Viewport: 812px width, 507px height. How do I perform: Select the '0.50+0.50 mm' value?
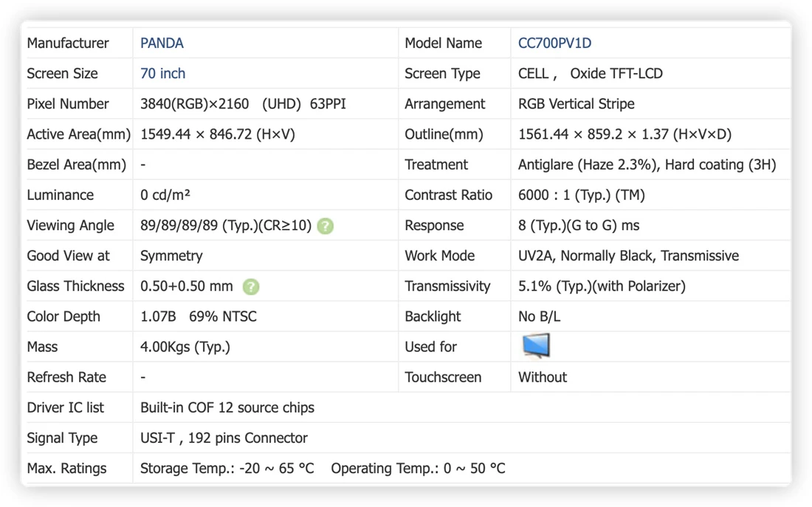(187, 286)
